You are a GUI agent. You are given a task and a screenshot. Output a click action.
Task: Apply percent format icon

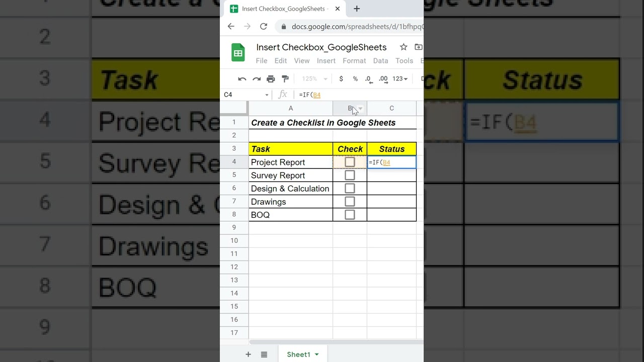coord(355,79)
